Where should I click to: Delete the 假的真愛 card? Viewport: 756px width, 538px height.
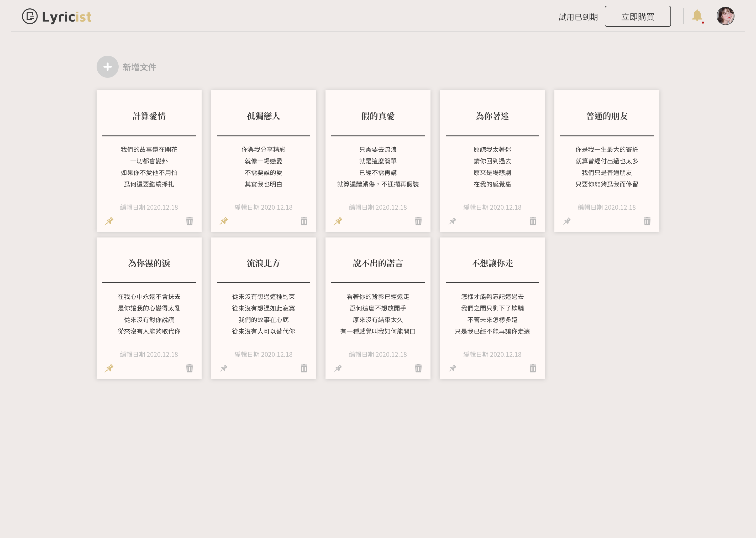[x=418, y=221]
